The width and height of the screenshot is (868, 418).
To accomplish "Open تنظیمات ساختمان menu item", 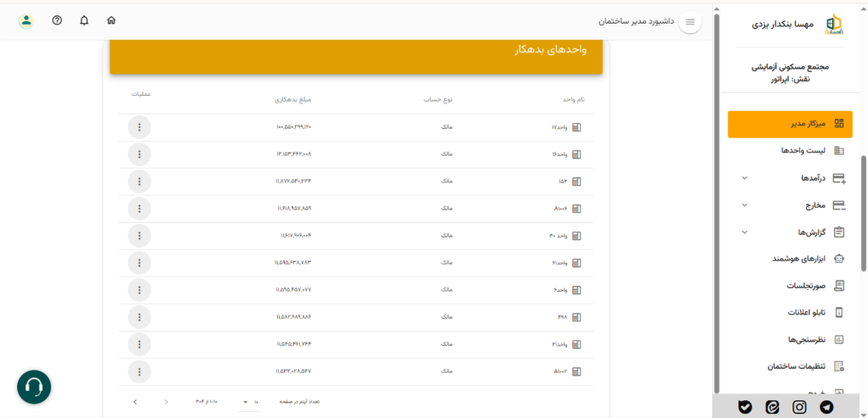I will click(790, 366).
